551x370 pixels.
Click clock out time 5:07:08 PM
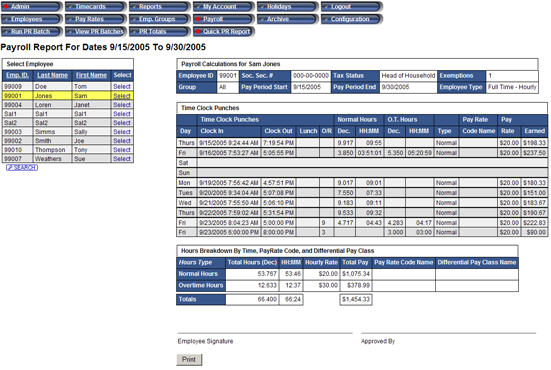pyautogui.click(x=279, y=193)
